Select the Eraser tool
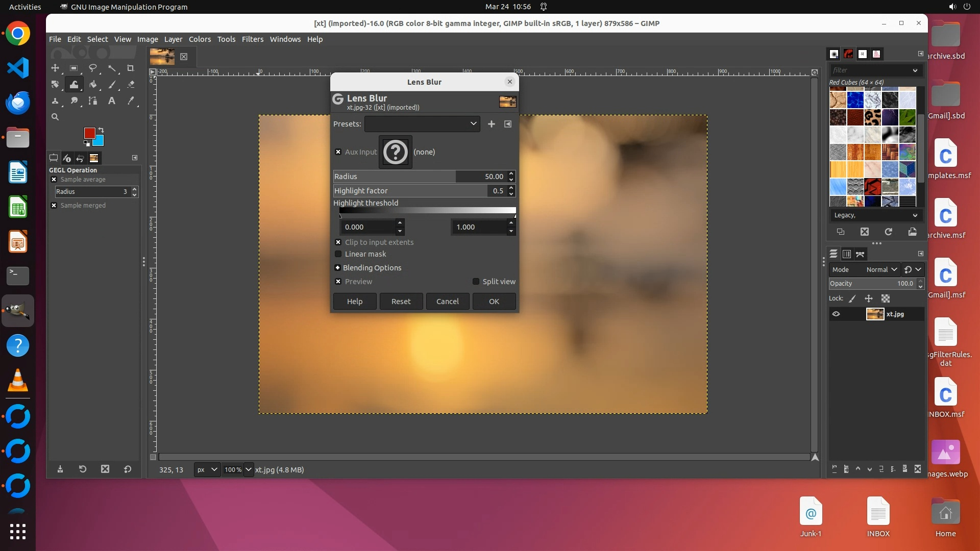The height and width of the screenshot is (551, 980). pos(131,85)
